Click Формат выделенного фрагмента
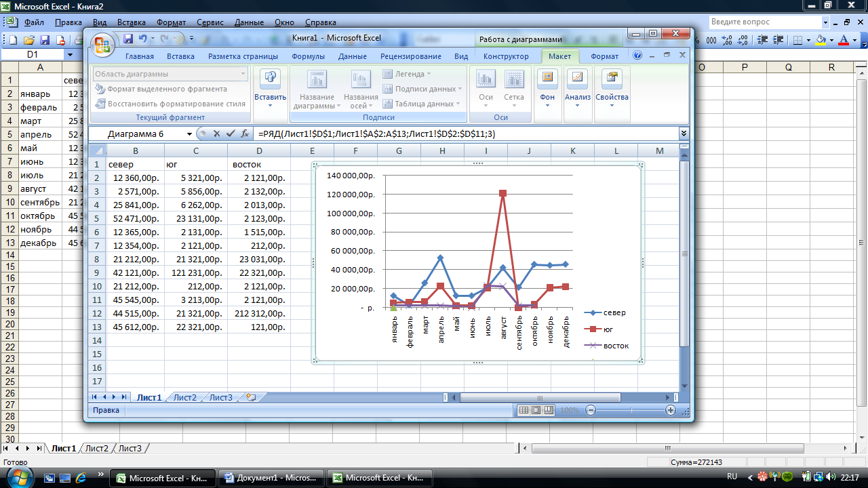The height and width of the screenshot is (488, 868). [161, 89]
